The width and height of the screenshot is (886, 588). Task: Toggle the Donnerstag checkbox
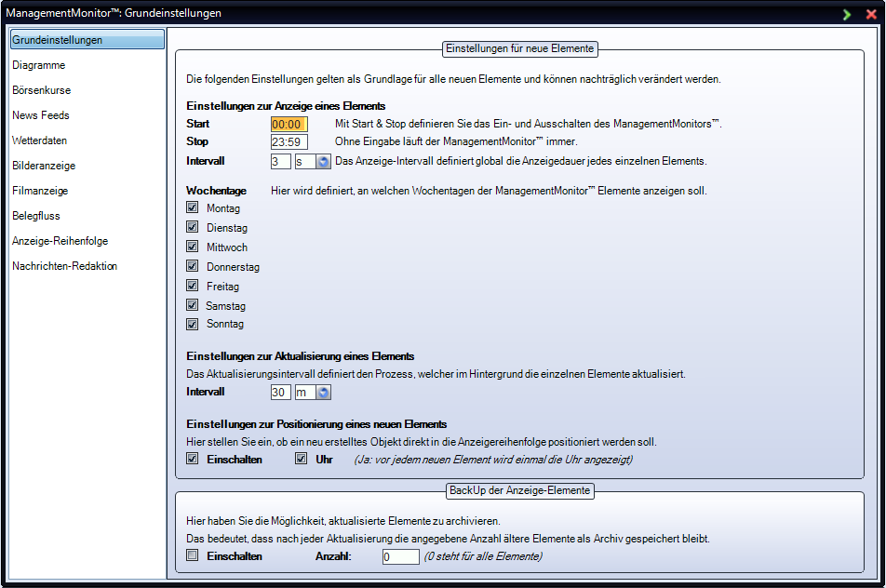pos(192,266)
